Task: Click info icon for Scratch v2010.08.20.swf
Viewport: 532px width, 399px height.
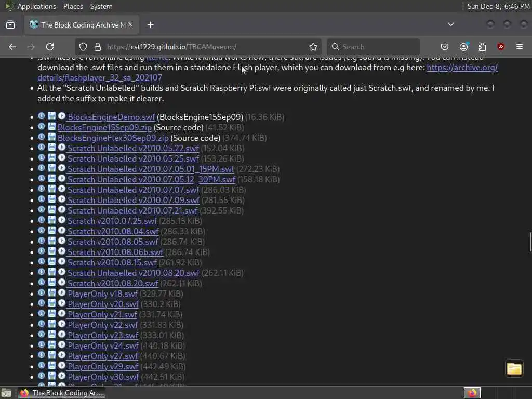Action: click(42, 282)
